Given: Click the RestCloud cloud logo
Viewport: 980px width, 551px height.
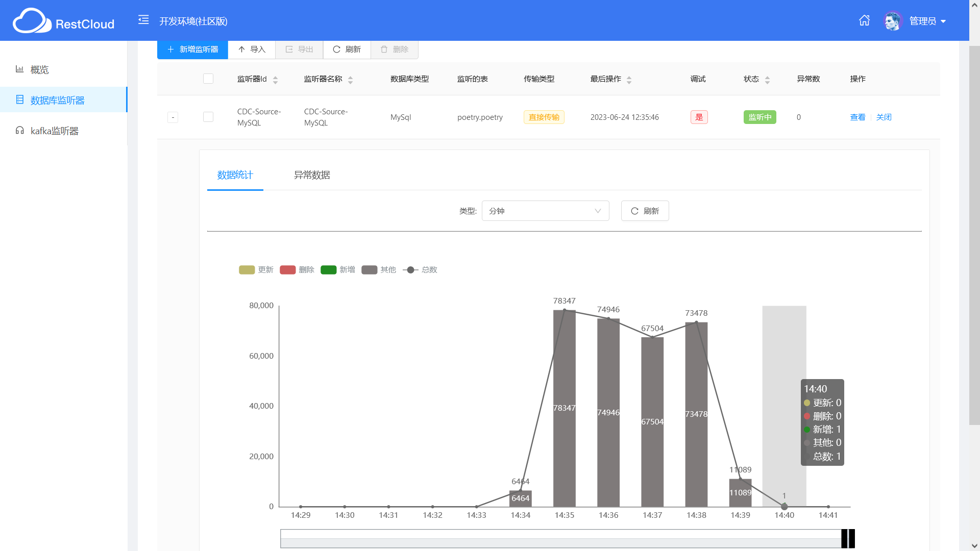Looking at the screenshot, I should click(x=32, y=21).
